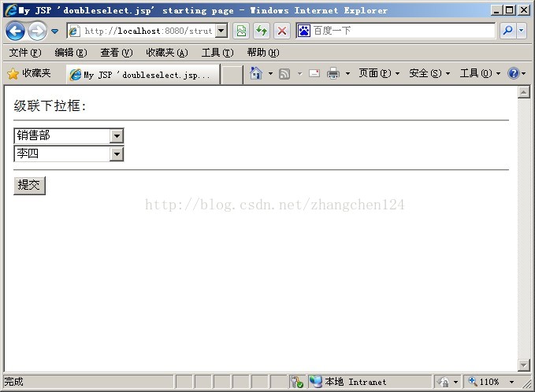The width and height of the screenshot is (535, 392).
Task: Expand the Print options dropdown arrow
Action: pos(347,73)
